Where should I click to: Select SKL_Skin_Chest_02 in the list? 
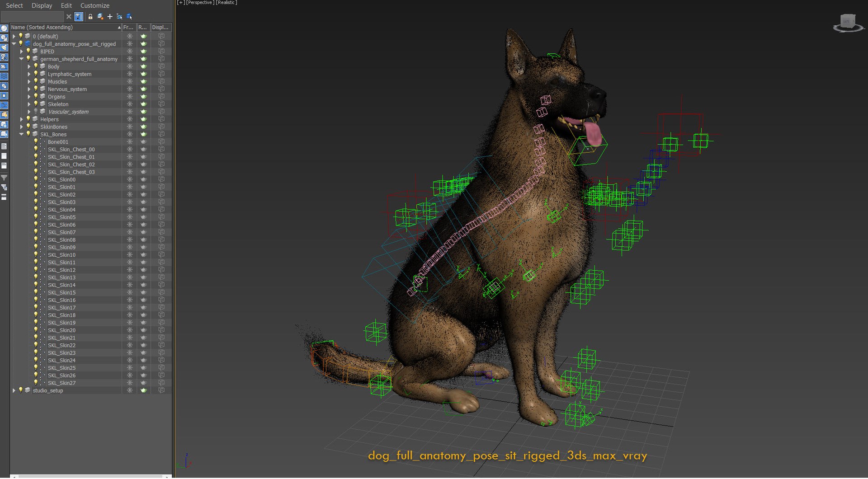[71, 164]
